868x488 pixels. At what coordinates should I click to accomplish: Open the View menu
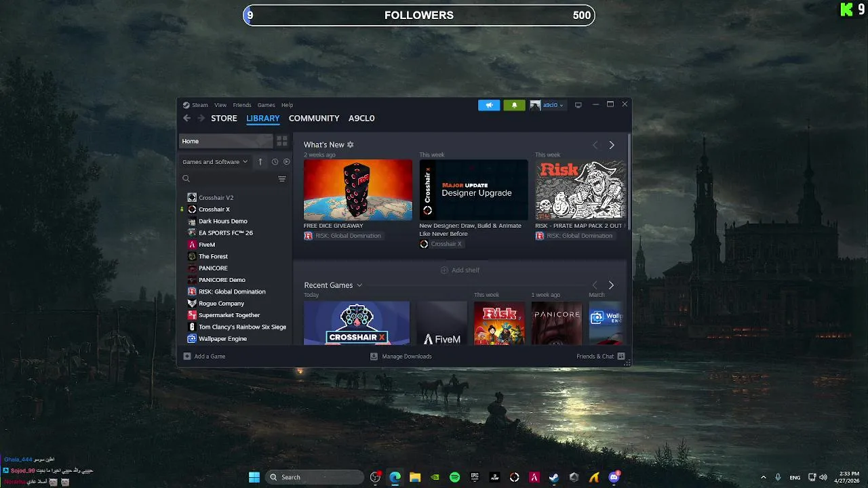(x=220, y=105)
